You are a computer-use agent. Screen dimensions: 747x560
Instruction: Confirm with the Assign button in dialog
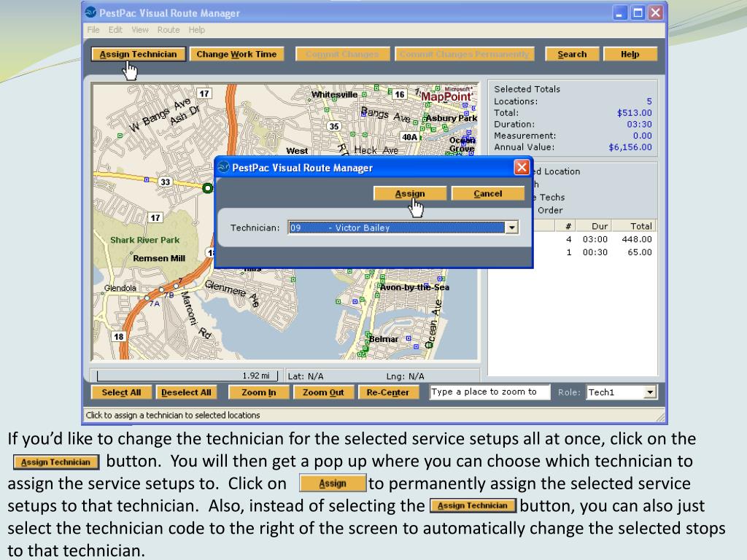pyautogui.click(x=410, y=194)
